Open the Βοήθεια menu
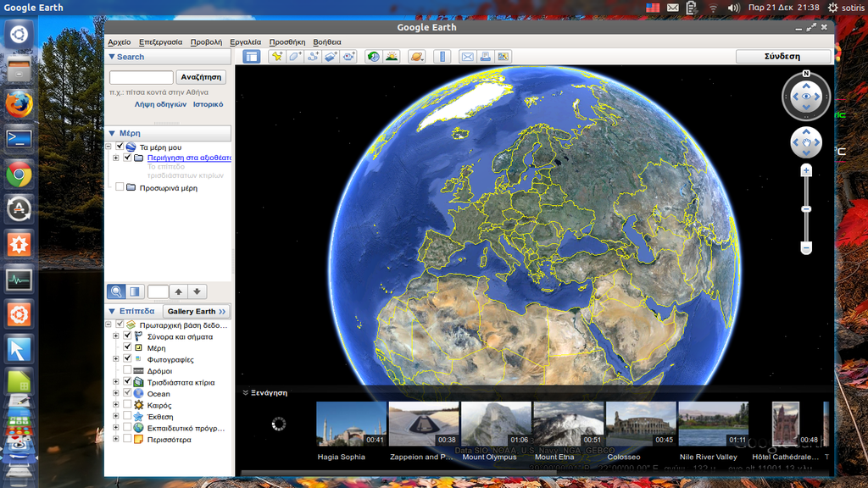The image size is (868, 488). tap(327, 42)
